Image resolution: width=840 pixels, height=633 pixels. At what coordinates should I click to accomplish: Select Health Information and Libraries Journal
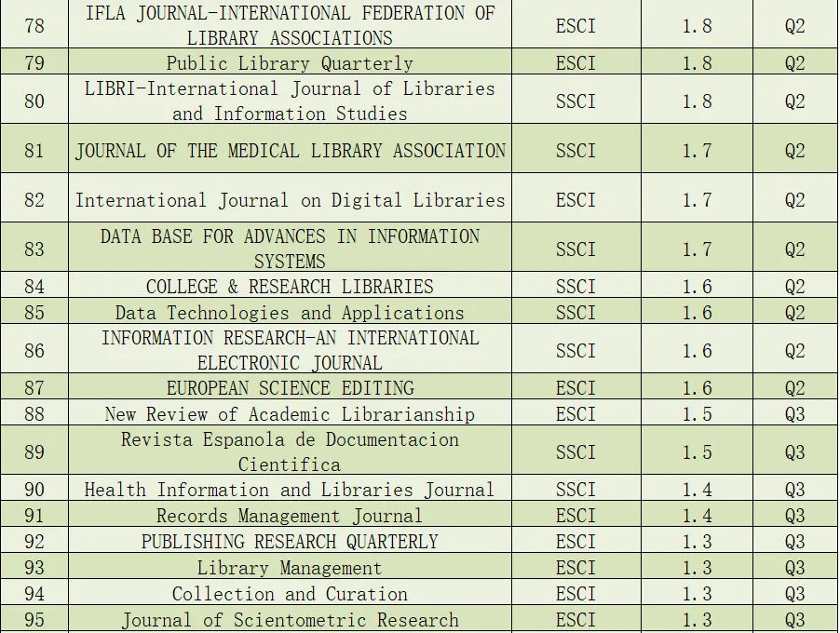coord(290,490)
